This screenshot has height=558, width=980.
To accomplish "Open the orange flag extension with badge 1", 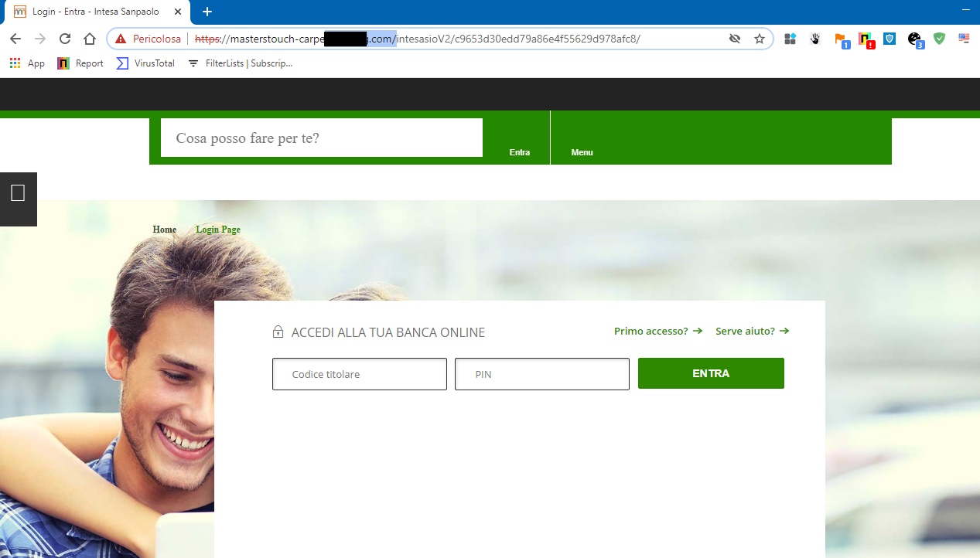I will (x=842, y=40).
